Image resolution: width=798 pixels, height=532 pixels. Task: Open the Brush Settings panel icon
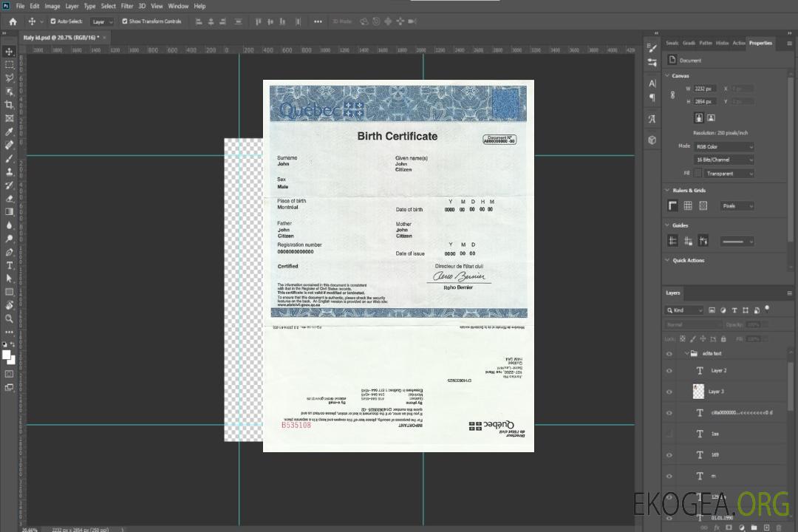(652, 48)
